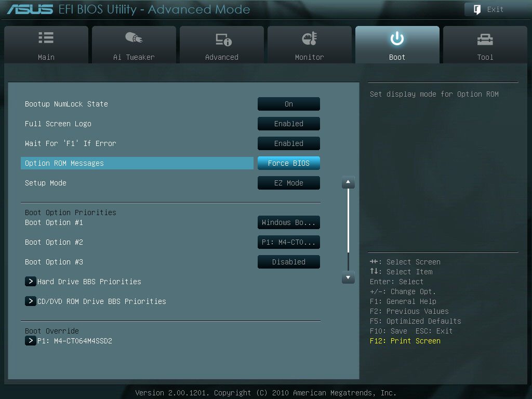Open Boot Option #2 P1: M4-CT0 dropdown

point(289,242)
